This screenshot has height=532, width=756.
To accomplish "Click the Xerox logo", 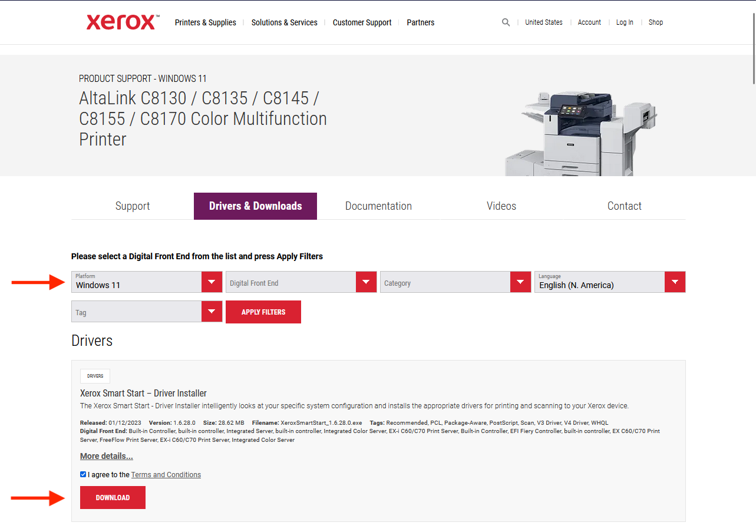I will (122, 22).
